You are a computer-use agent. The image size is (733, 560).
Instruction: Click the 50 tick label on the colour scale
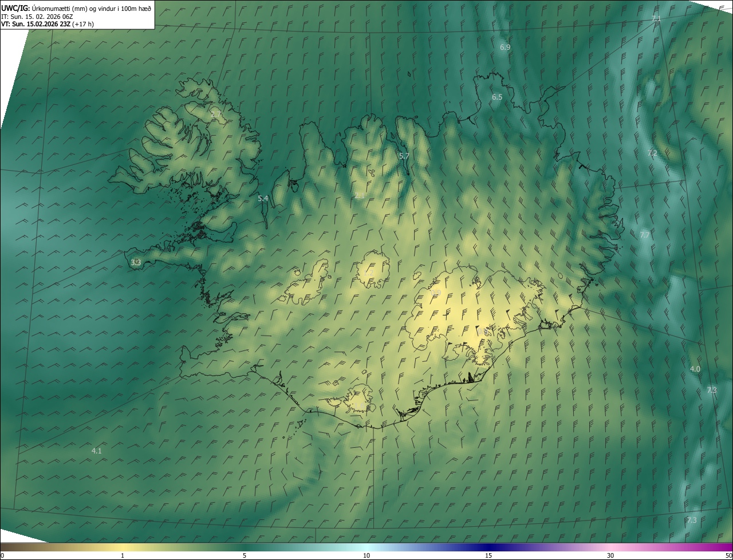tap(728, 556)
